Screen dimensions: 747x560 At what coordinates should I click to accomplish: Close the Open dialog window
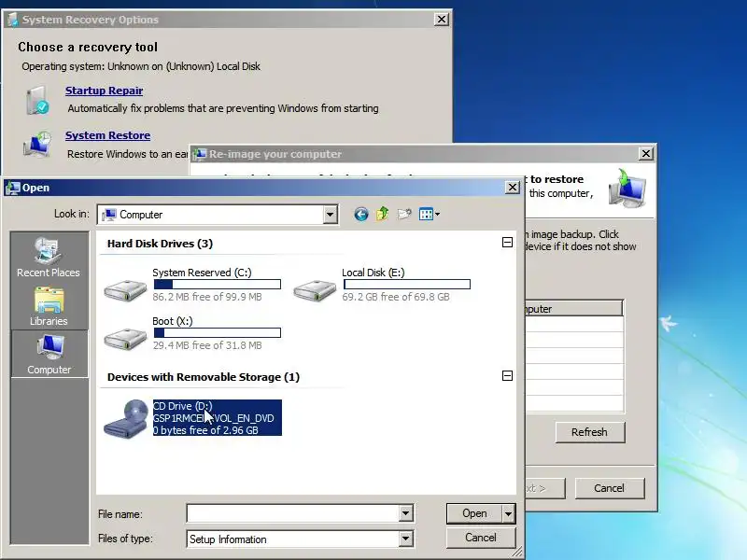coord(512,188)
